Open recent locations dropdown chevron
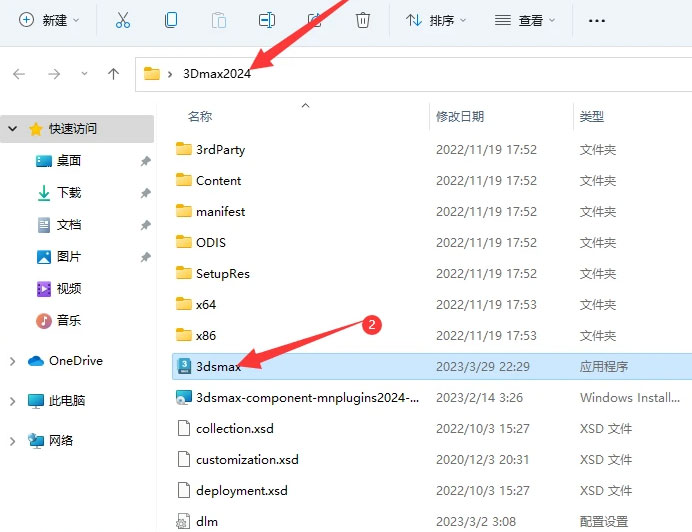Viewport: 692px width, 532px height. point(84,74)
